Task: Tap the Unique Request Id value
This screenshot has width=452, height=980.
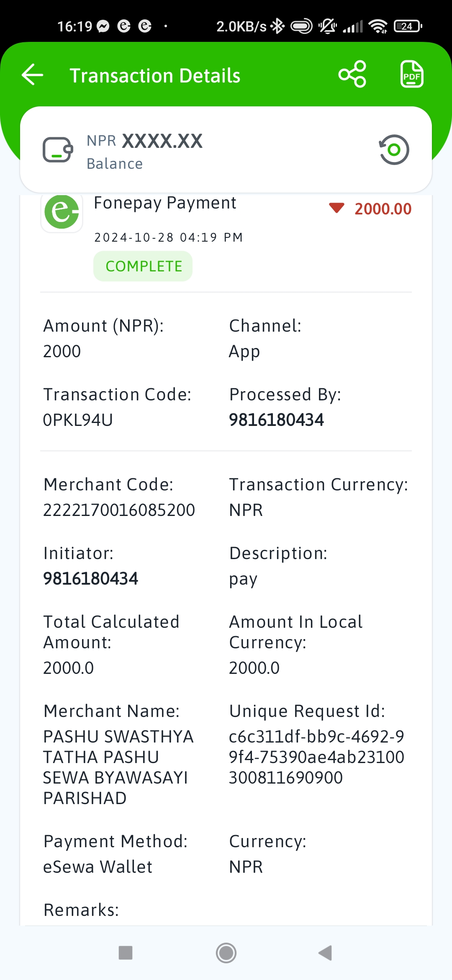Action: [317, 757]
